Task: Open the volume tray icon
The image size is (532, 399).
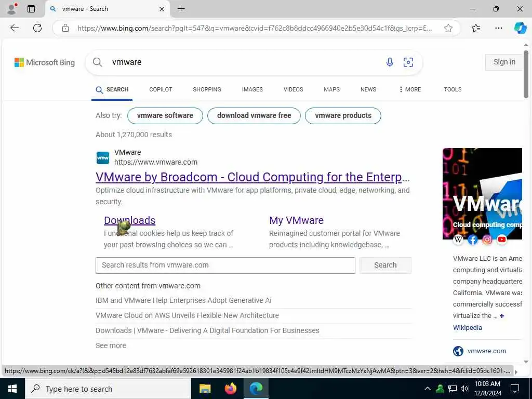Action: click(464, 389)
